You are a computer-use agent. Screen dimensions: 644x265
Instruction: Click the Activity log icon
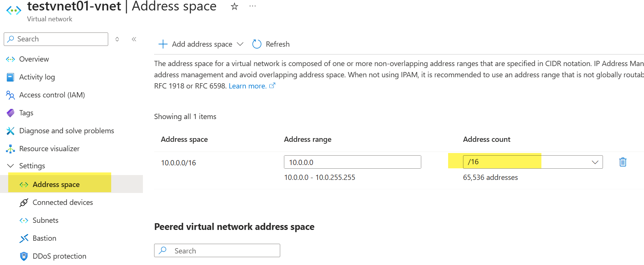(10, 77)
